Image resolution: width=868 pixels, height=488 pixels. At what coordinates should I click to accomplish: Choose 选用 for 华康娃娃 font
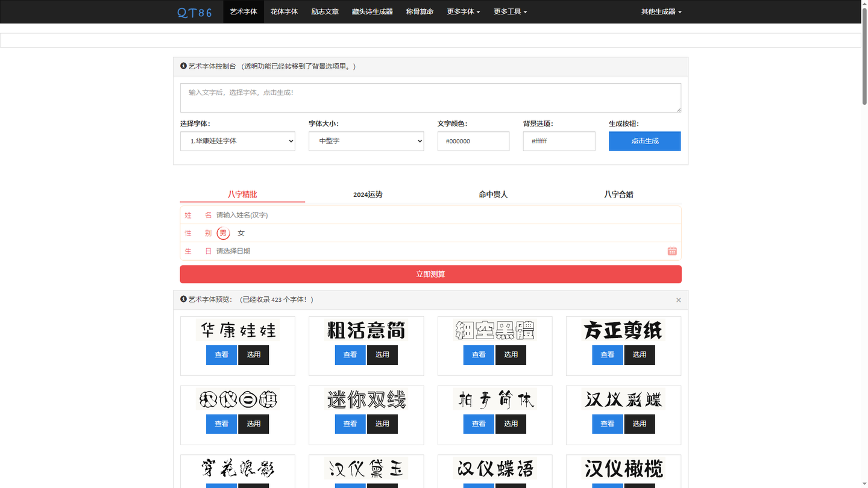pos(254,355)
